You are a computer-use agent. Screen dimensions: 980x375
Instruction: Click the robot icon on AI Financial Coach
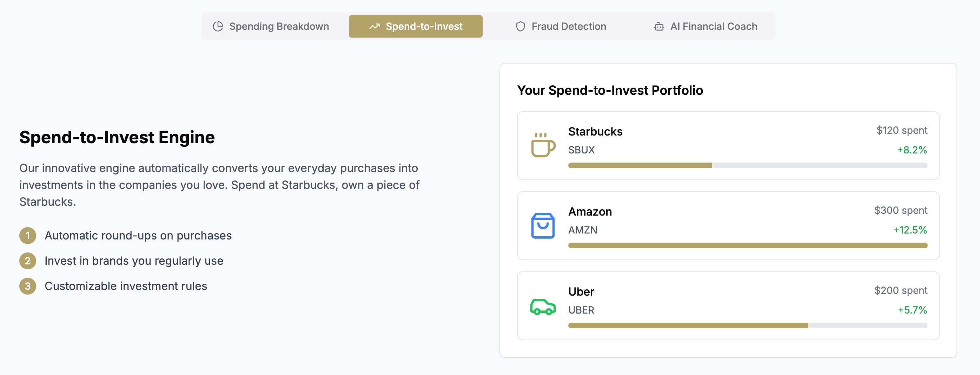pos(659,26)
